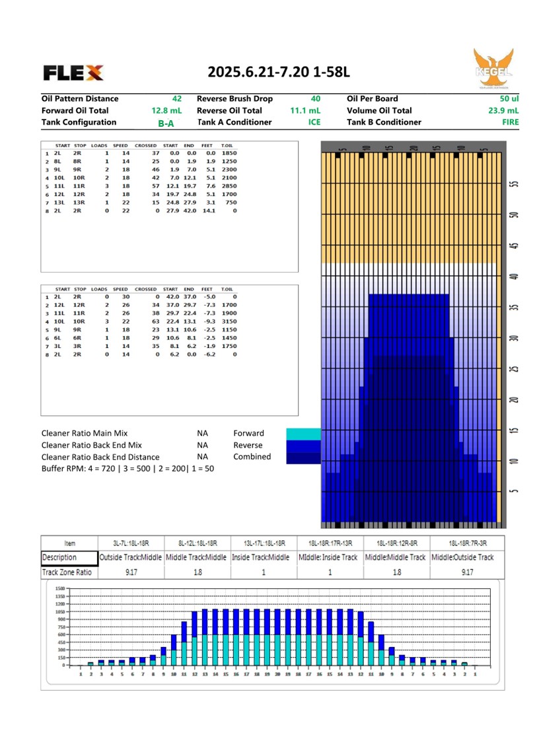The width and height of the screenshot is (539, 756).
Task: Click the Buffer RPM settings line
Action: coord(127,468)
